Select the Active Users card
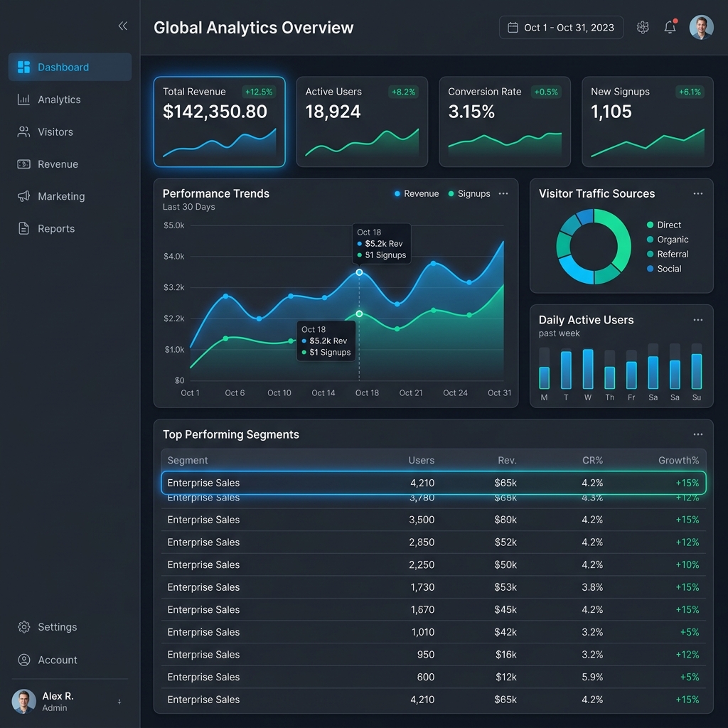The image size is (728, 728). 362,122
